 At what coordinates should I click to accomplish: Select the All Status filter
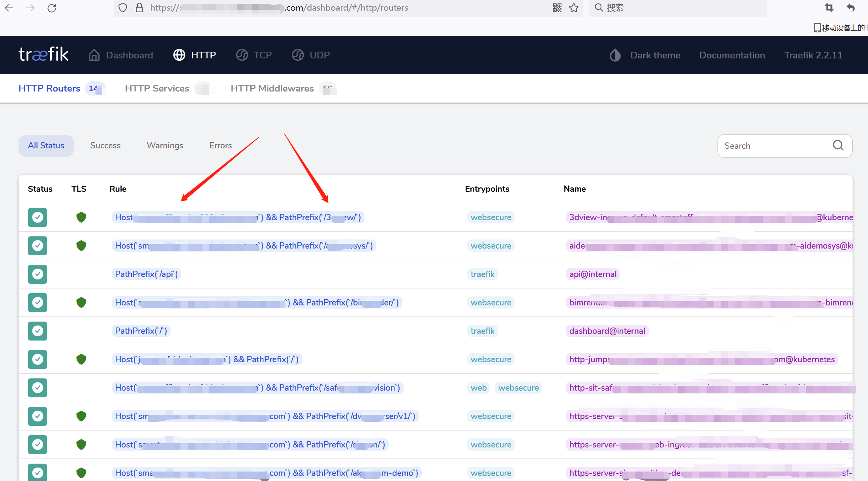coord(46,146)
